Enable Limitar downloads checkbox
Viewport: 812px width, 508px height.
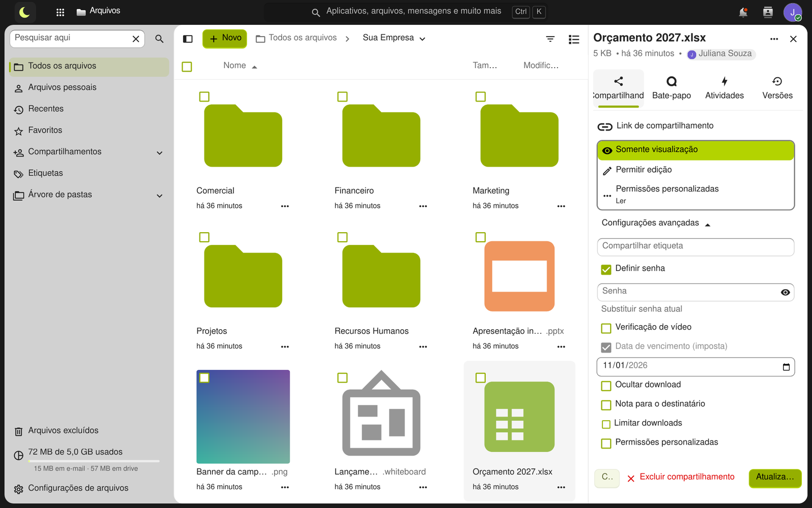coord(606,424)
